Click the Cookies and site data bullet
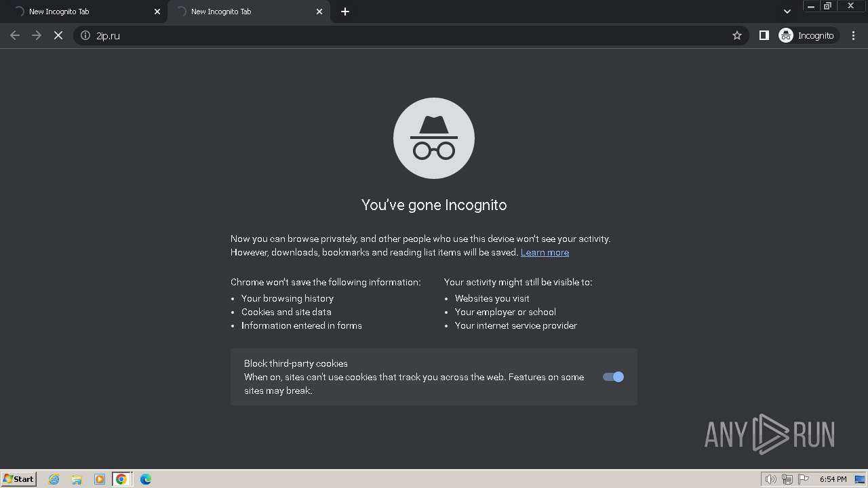Viewport: 868px width, 488px height. 286,312
